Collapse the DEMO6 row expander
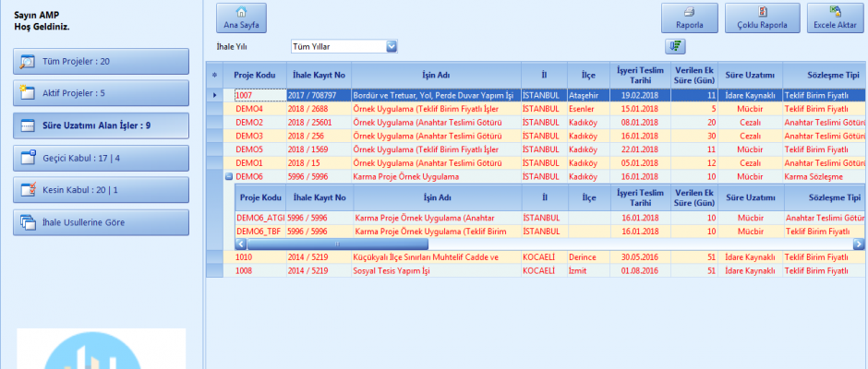Screen dimensions: 868x369 (228, 176)
